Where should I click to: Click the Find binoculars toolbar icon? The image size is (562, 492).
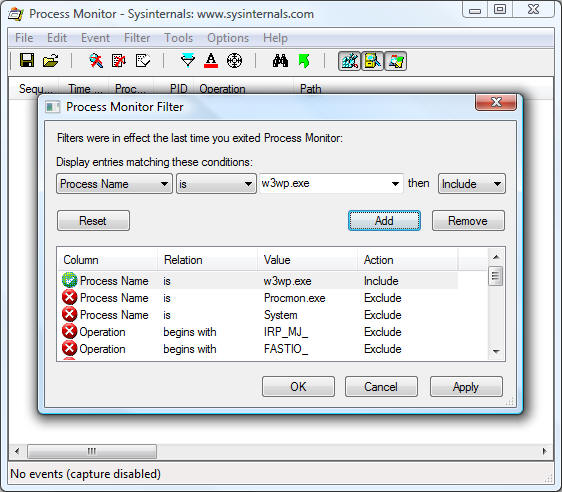point(280,61)
